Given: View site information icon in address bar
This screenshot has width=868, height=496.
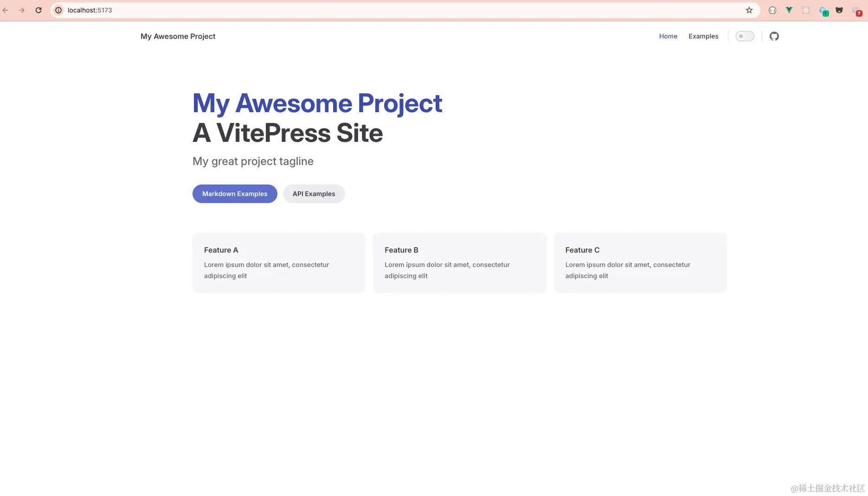Looking at the screenshot, I should [58, 10].
